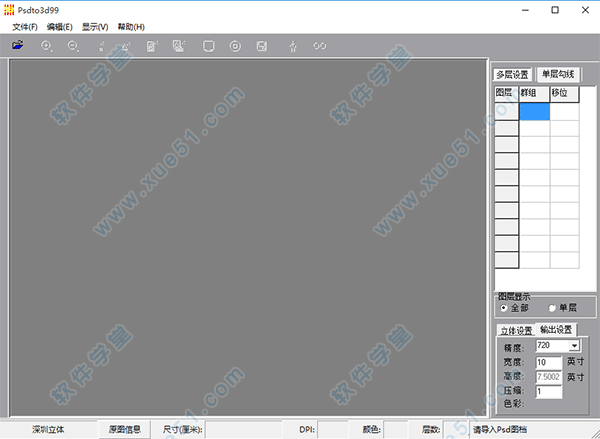Open the 编辑(E) menu

click(59, 27)
